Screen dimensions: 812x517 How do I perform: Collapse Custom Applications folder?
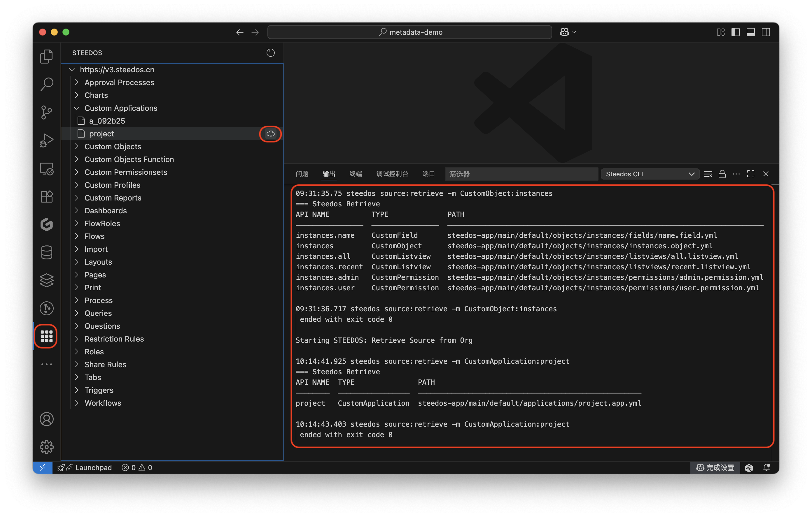(76, 108)
